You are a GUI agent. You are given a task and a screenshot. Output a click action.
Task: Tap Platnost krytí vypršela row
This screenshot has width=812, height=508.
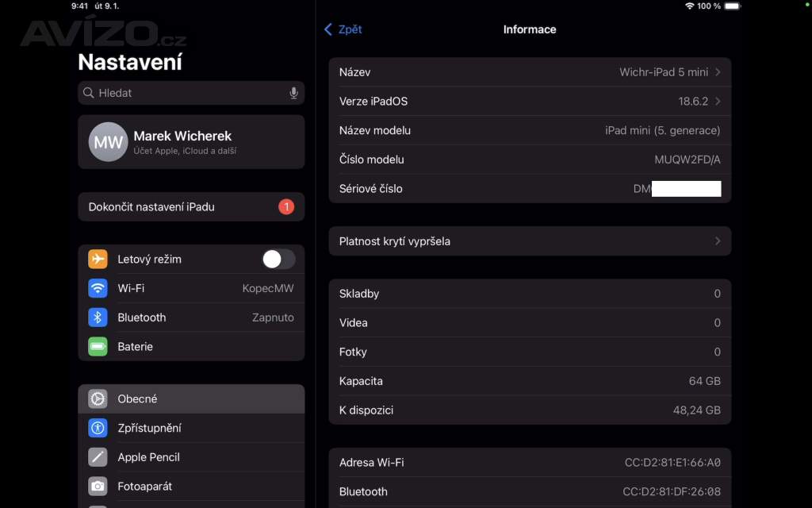[530, 241]
